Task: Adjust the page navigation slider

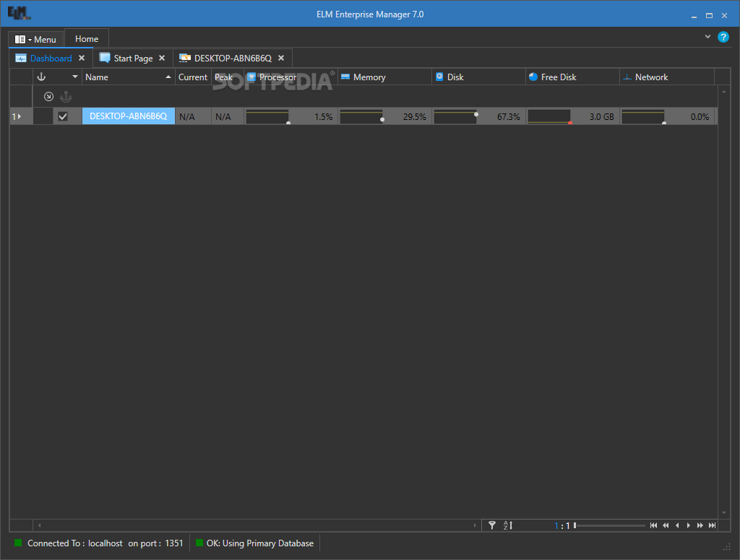Action: coord(609,525)
